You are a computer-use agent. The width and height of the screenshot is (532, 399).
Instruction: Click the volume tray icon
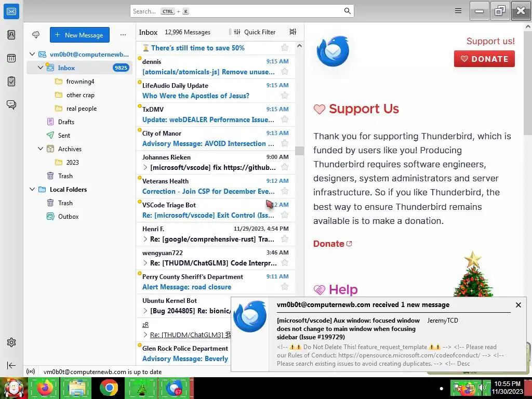tap(482, 388)
